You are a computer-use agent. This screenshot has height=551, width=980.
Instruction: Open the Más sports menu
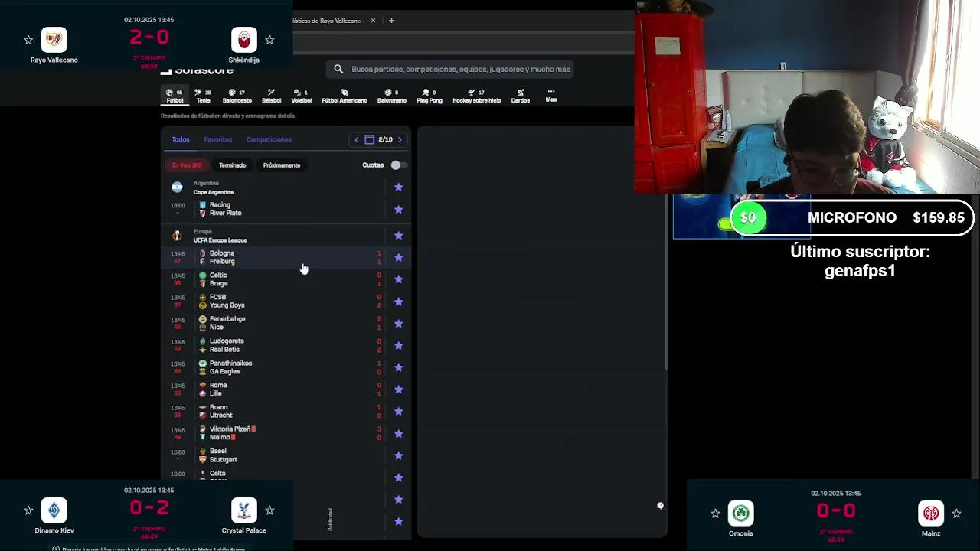(x=550, y=96)
